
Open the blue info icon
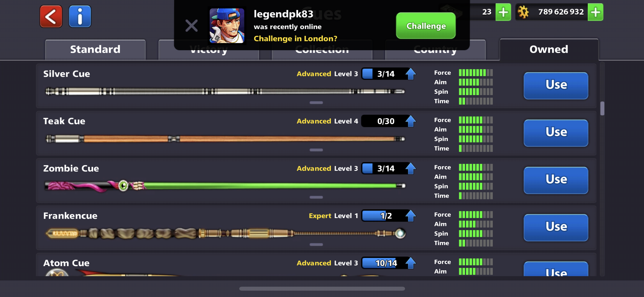(x=80, y=16)
